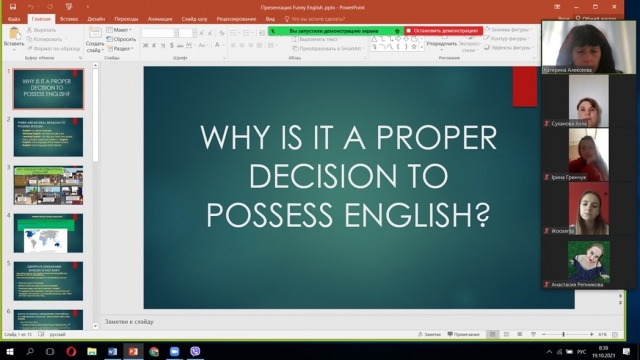Switch to Reading view in status bar
Viewport: 640px width, 360px height.
click(520, 334)
